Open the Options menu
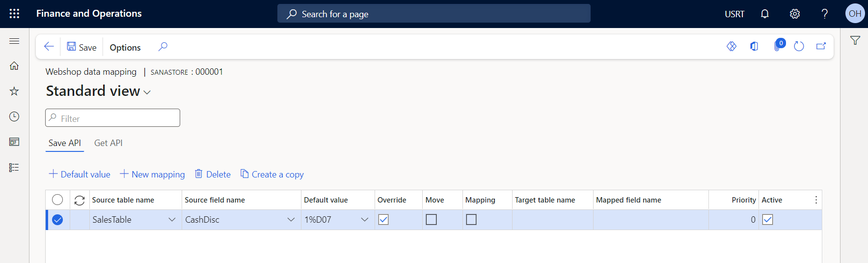Viewport: 868px width, 263px height. [125, 48]
